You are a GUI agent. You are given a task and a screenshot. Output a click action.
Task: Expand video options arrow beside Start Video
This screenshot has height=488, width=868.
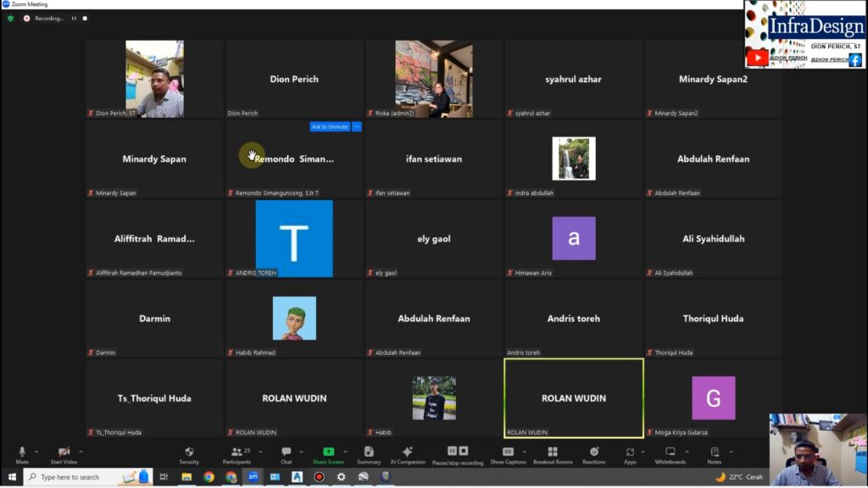point(81,451)
